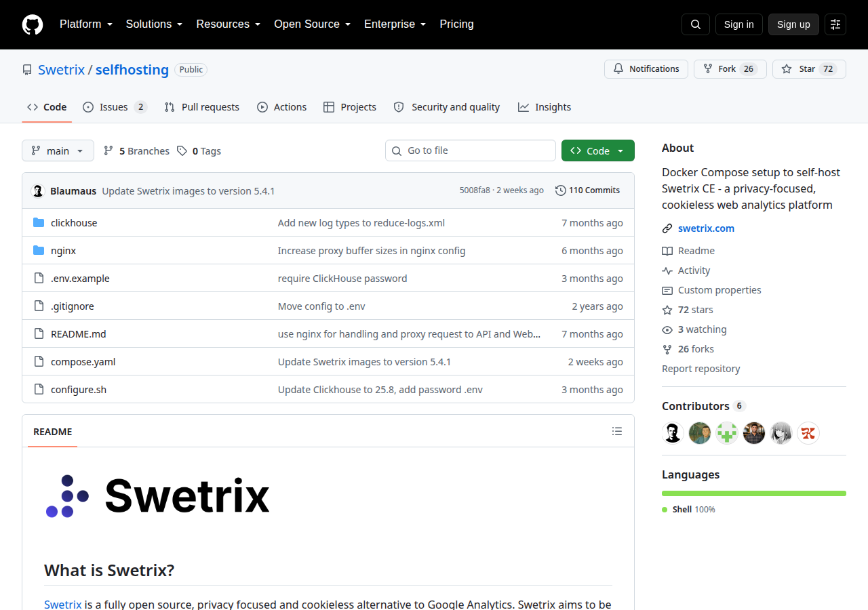
Task: Expand the Open Source menu
Action: pos(313,24)
